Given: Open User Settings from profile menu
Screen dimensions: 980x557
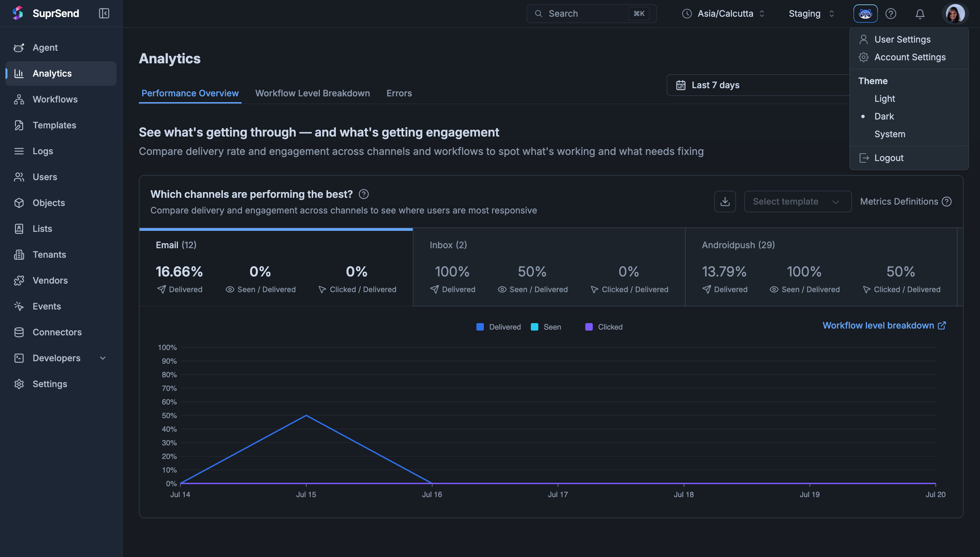Looking at the screenshot, I should (x=909, y=39).
